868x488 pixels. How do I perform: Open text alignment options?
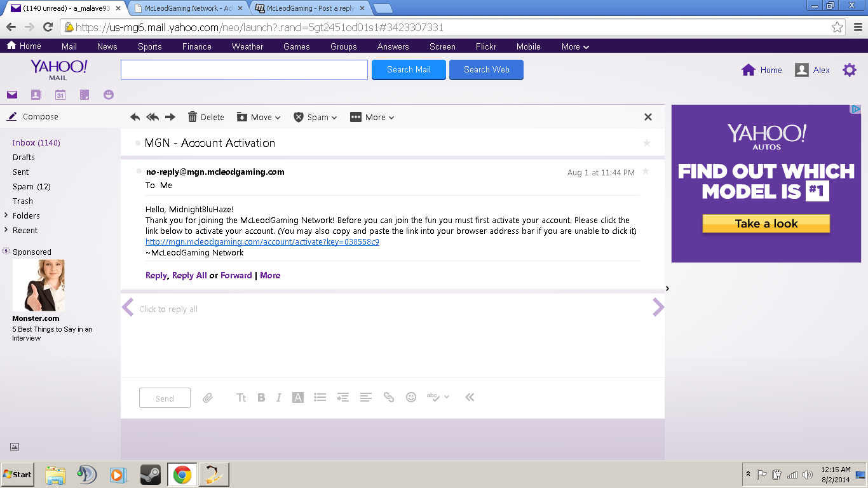tap(366, 398)
